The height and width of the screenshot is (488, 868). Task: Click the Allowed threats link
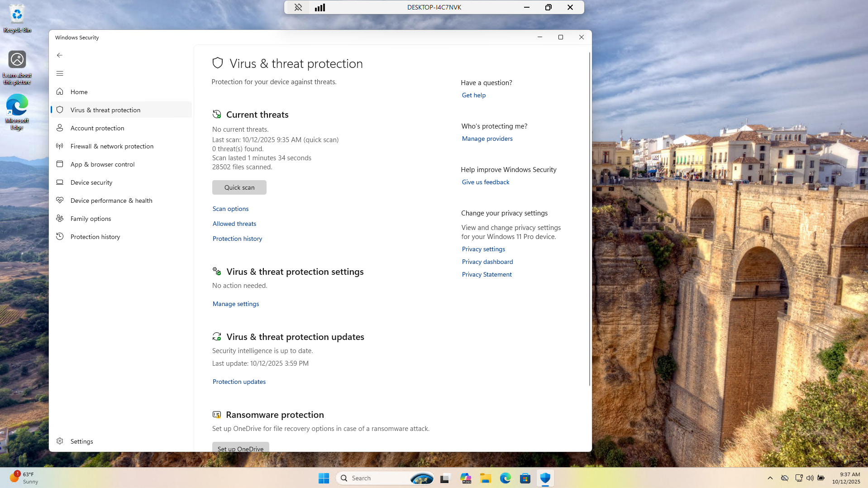(x=234, y=224)
